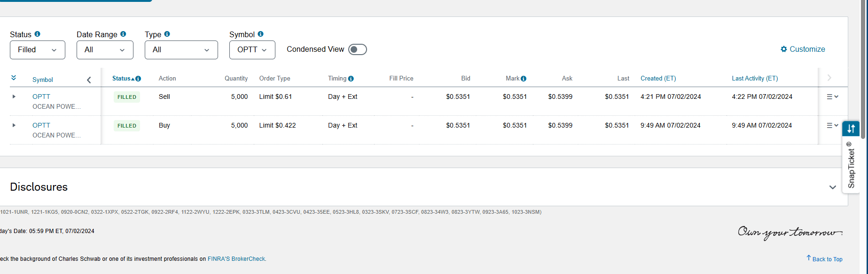Image resolution: width=868 pixels, height=274 pixels.
Task: Click the Customize link
Action: point(803,49)
